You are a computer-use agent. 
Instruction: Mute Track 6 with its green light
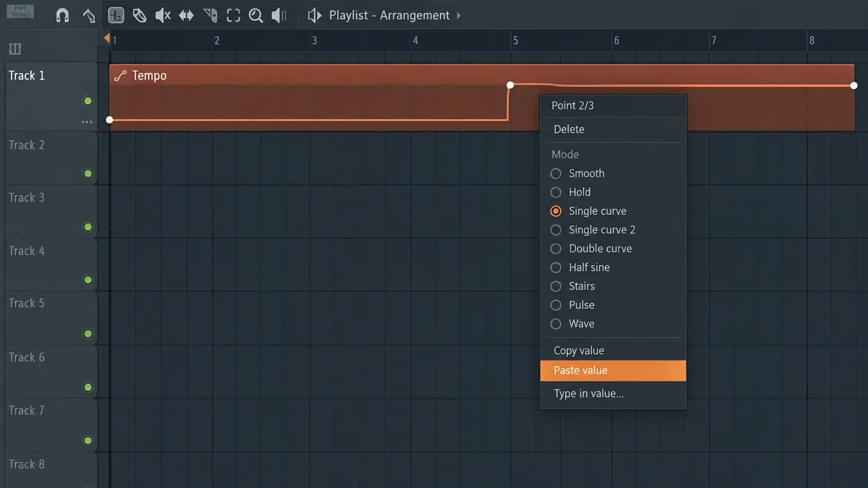[88, 387]
